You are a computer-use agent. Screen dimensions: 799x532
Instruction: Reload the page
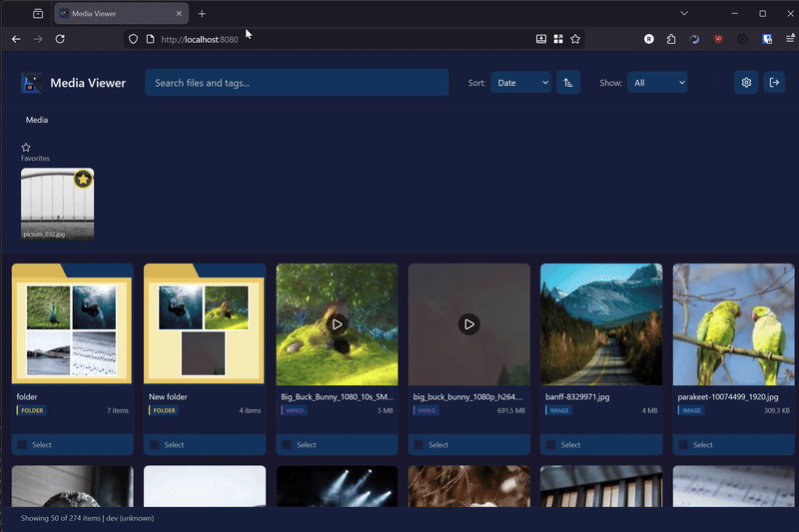[x=60, y=39]
